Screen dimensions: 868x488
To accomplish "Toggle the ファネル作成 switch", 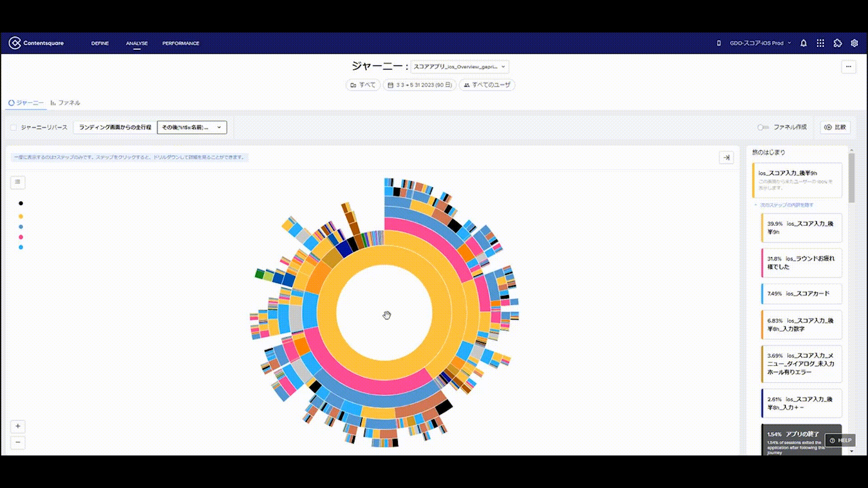I will tap(762, 127).
